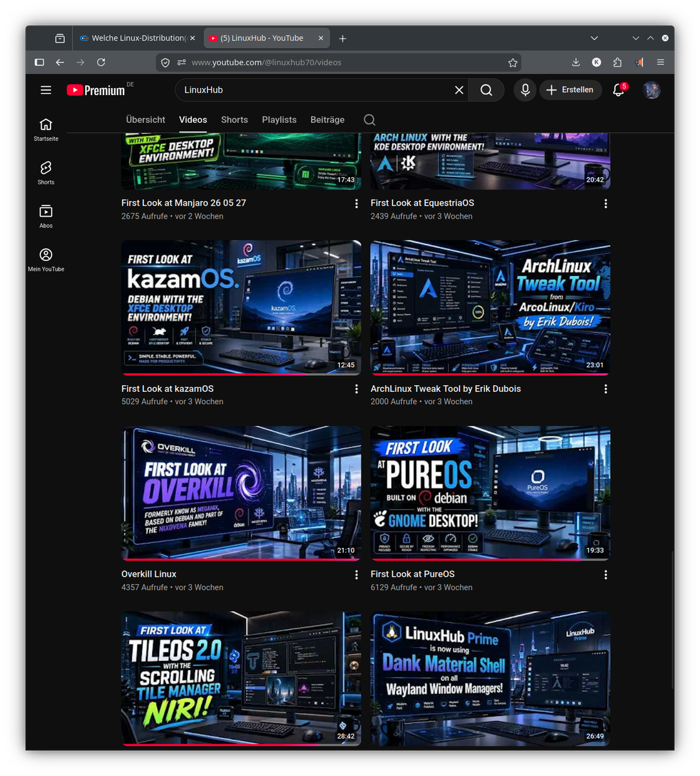The image size is (700, 776).
Task: Open options for First Look at kazamOS
Action: point(356,389)
